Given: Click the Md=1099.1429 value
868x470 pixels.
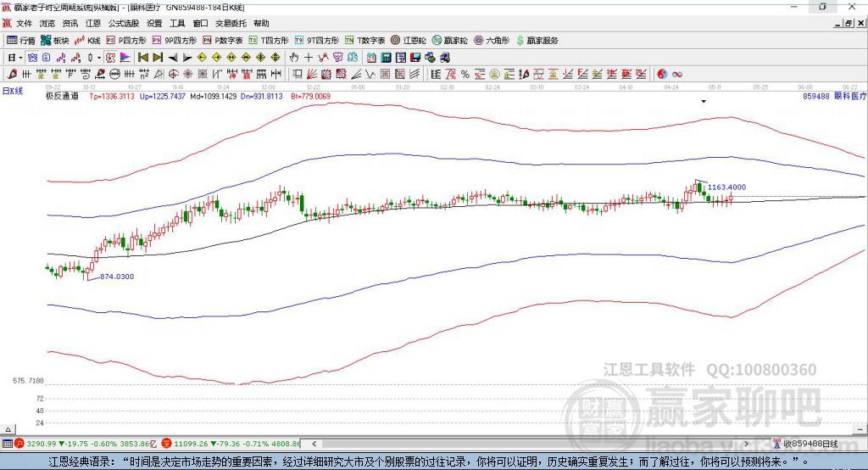Looking at the screenshot, I should (213, 96).
